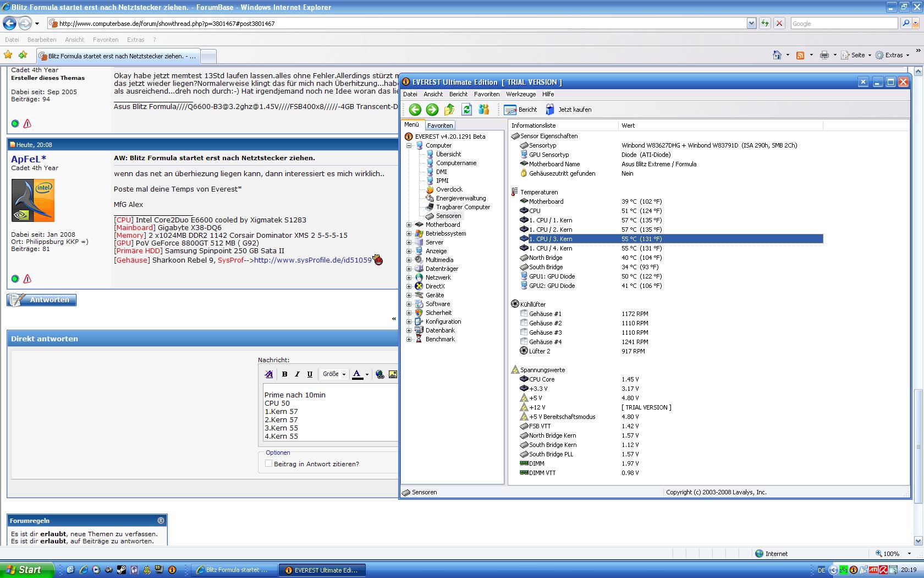Click the Google search box
924x578 pixels.
pyautogui.click(x=844, y=24)
